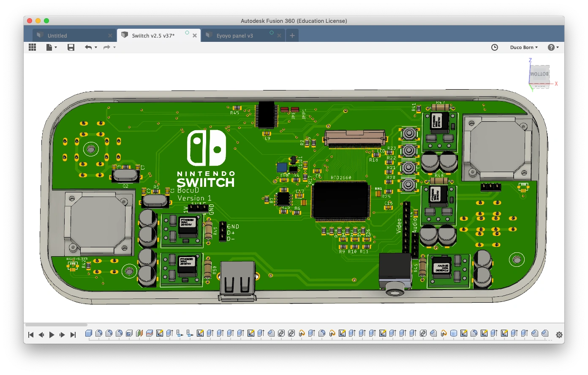Click the File document icon

[49, 47]
